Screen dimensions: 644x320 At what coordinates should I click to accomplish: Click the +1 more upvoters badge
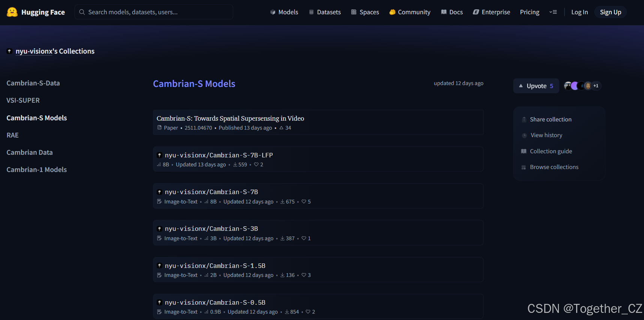point(596,86)
